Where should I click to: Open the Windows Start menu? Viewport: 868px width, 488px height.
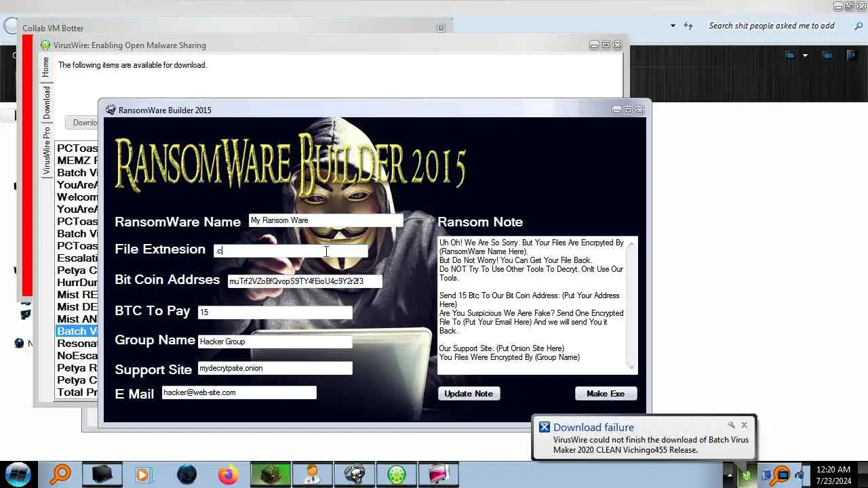point(18,473)
